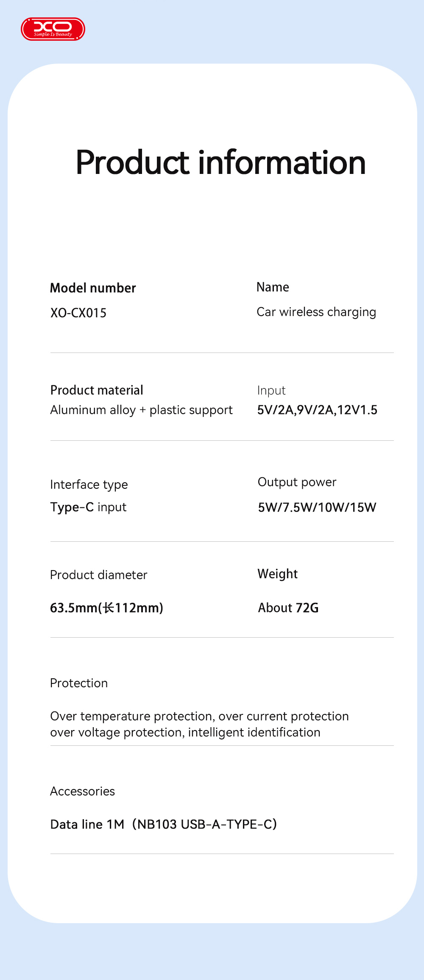The image size is (424, 980).
Task: Click Aluminum alloy + plastic support text
Action: click(141, 410)
